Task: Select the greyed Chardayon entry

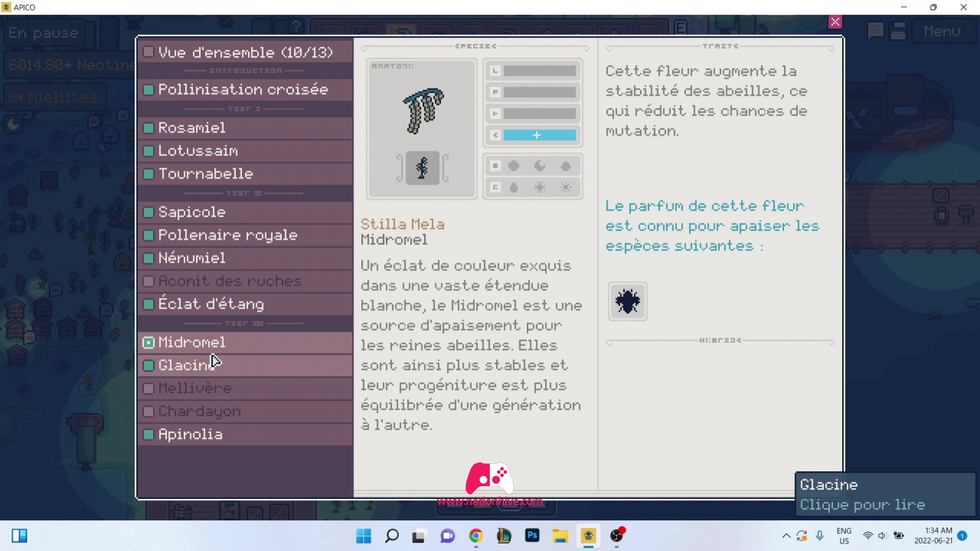Action: (x=245, y=411)
